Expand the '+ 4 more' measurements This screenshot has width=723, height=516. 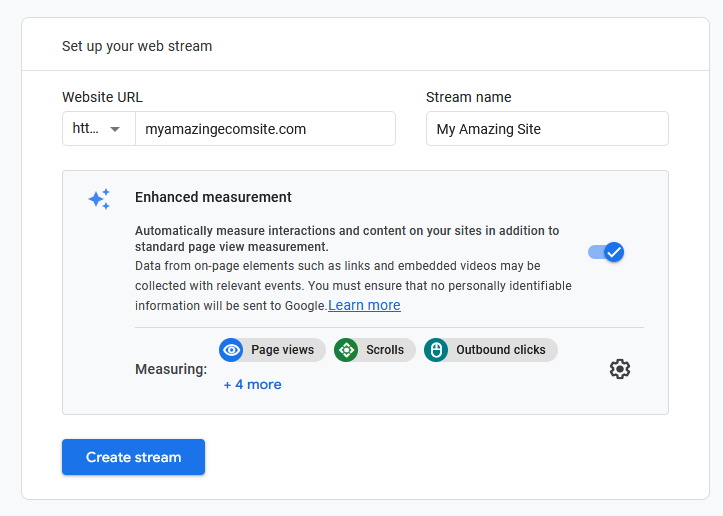tap(252, 384)
